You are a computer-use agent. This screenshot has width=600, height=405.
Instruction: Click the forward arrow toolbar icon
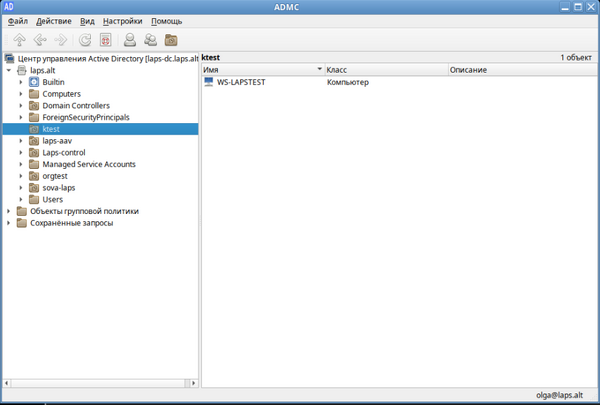click(61, 40)
